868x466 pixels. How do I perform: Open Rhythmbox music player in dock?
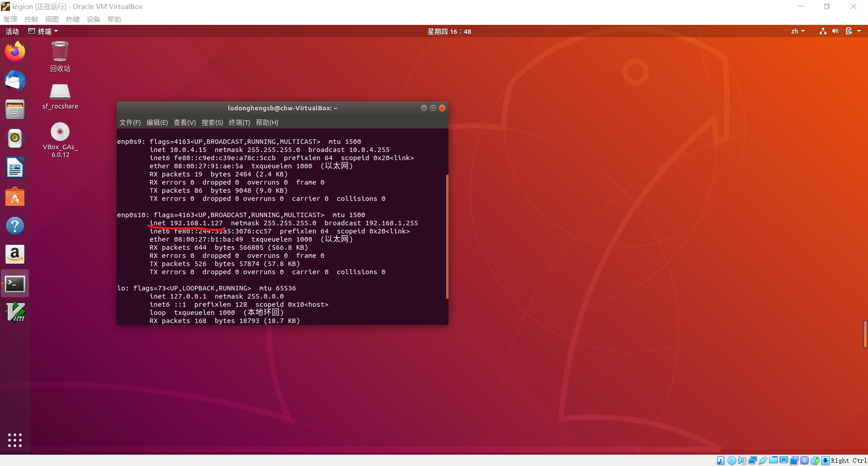click(15, 138)
